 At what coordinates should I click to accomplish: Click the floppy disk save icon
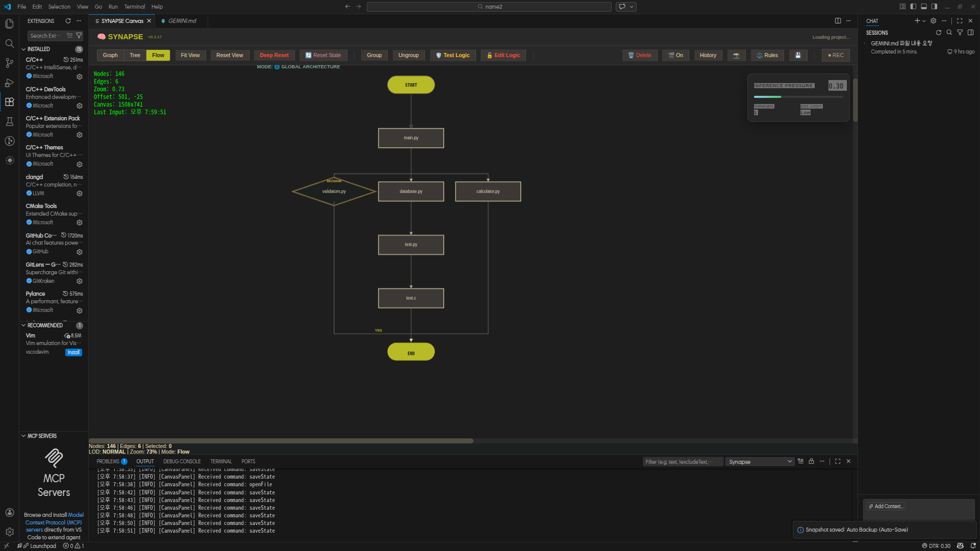[x=798, y=55]
